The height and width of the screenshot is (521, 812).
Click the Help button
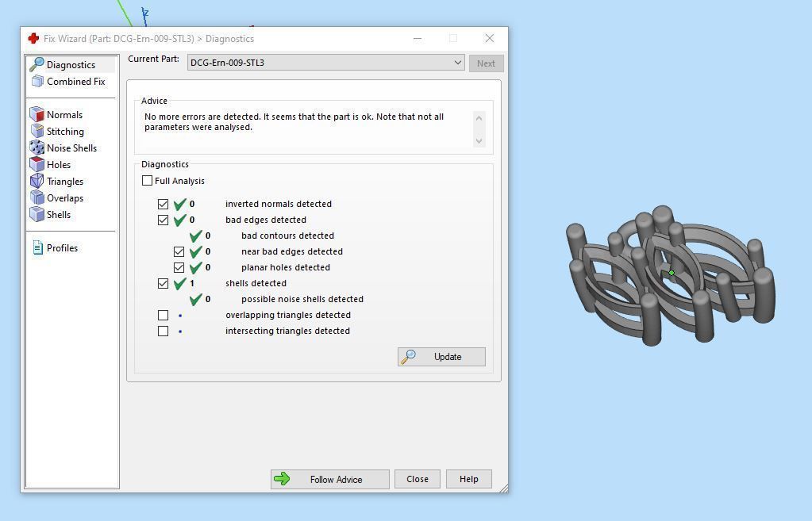click(x=468, y=479)
